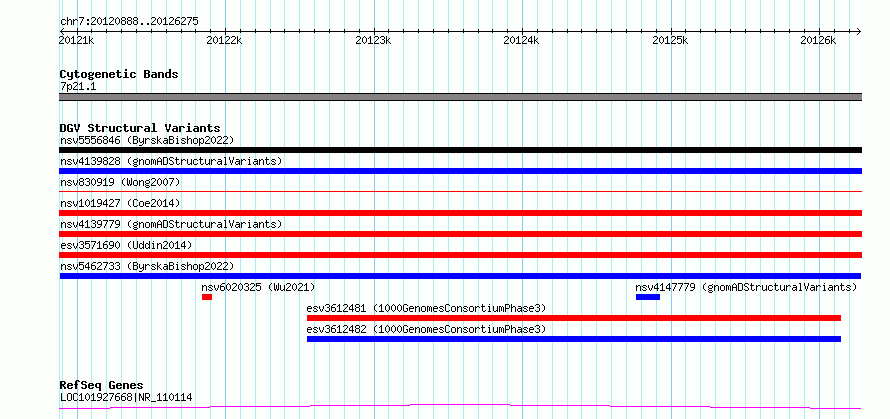Open the nsv4139779 (gnomADStructuralVariants) label
Viewport: 890px width, 419px height.
[171, 224]
